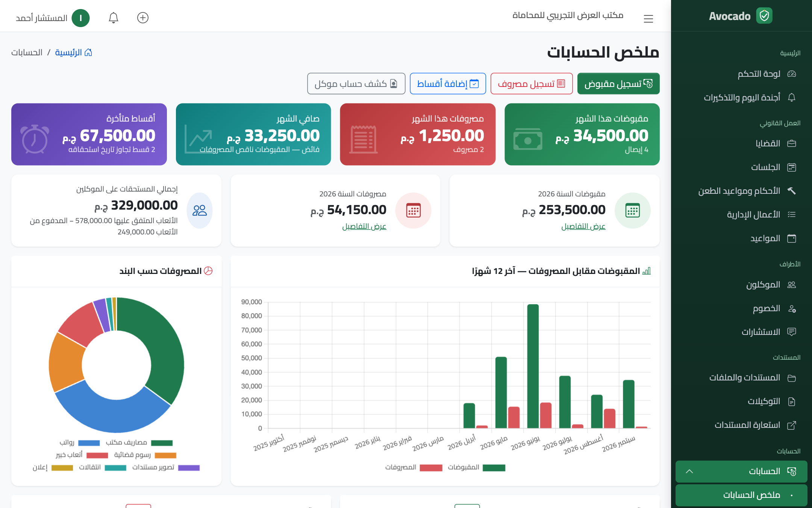Open user avatar for المستشار أحمد
The image size is (812, 508).
[x=80, y=18]
